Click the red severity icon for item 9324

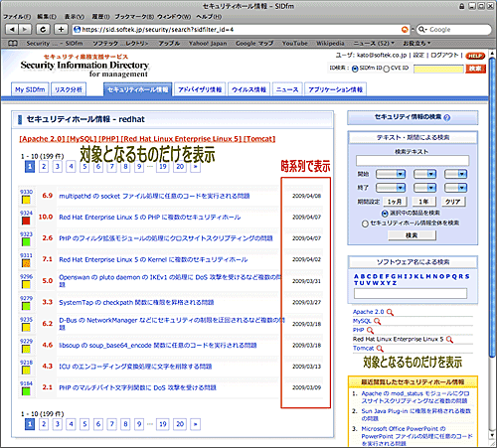[26, 221]
